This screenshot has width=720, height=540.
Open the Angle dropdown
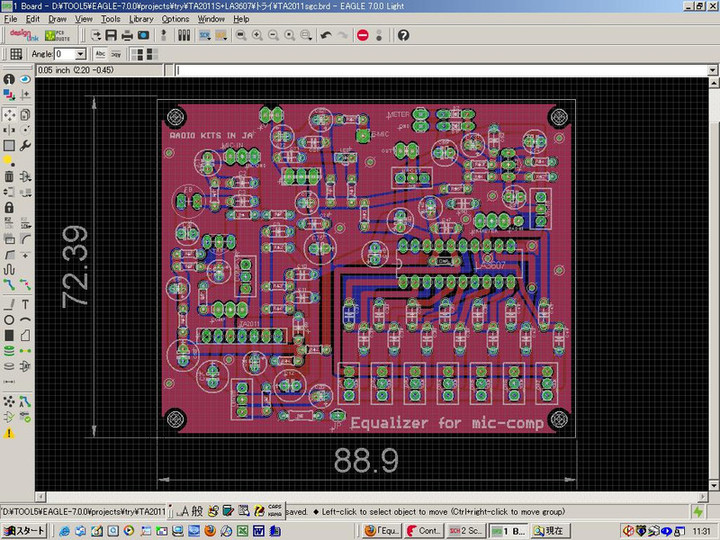point(82,54)
